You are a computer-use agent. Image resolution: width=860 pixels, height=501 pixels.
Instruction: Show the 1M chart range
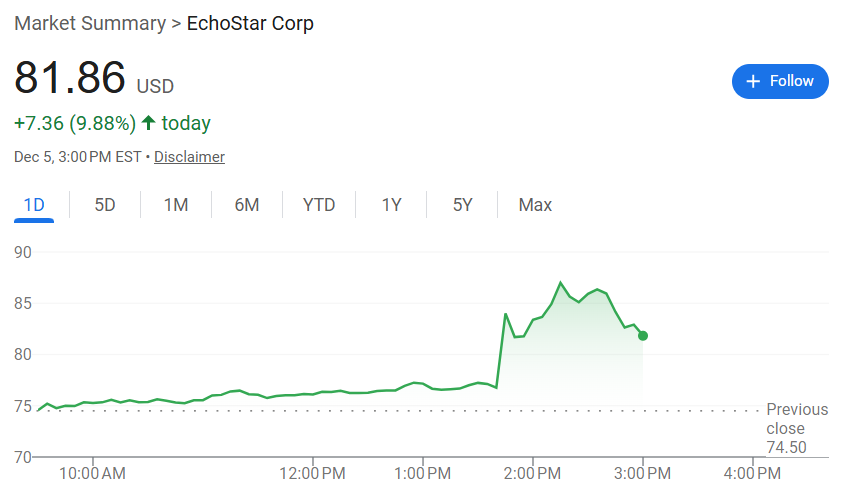[x=176, y=205]
